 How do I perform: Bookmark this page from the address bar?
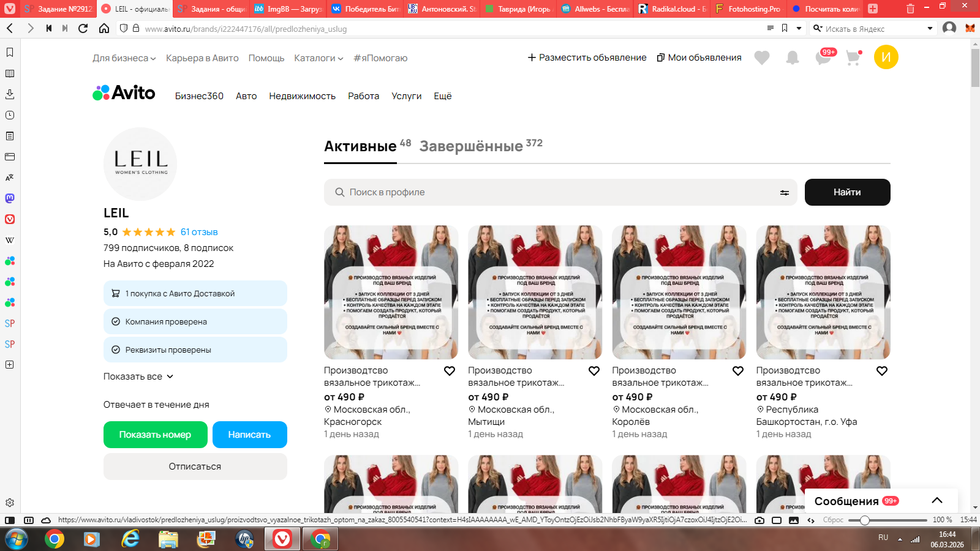click(x=785, y=28)
